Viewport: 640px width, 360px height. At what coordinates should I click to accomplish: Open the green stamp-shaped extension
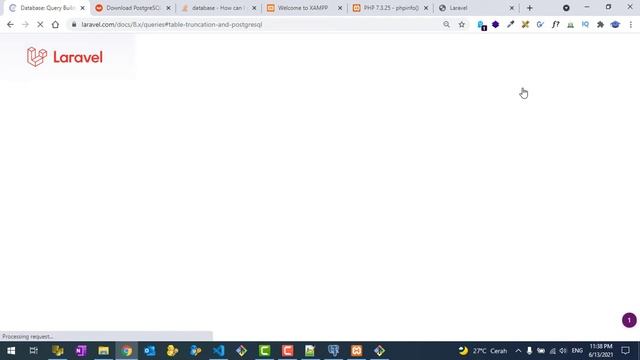click(571, 25)
